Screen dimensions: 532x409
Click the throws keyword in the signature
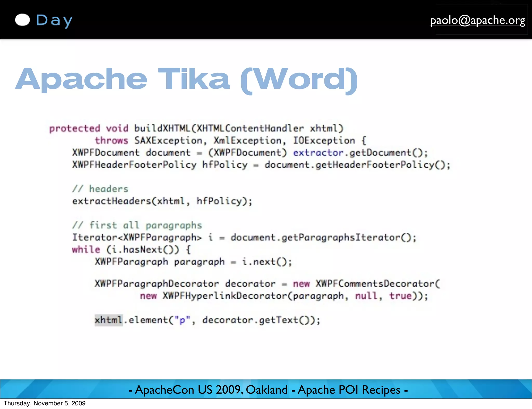point(111,140)
